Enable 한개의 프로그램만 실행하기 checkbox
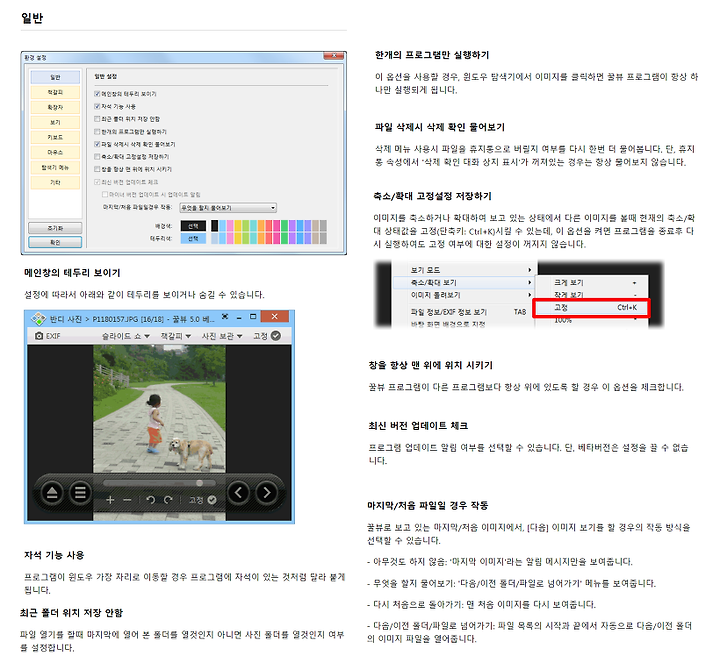This screenshot has width=720, height=663. 97,132
